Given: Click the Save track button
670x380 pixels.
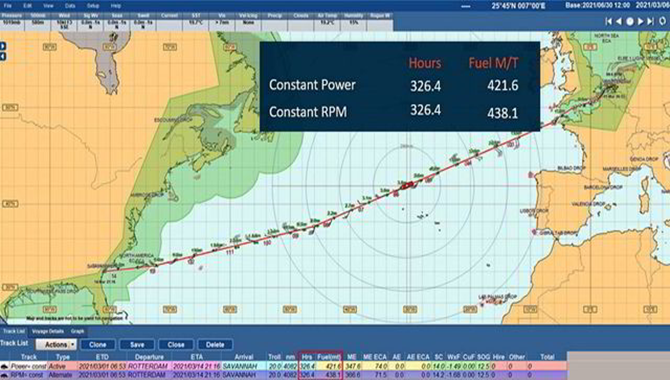Looking at the screenshot, I should click(x=137, y=345).
